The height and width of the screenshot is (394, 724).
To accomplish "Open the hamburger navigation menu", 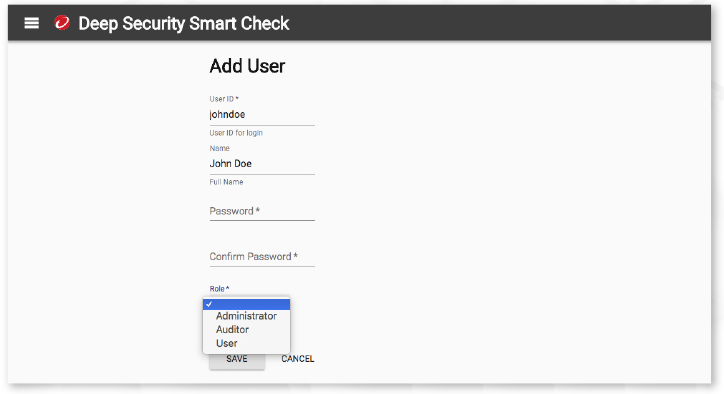I will 31,23.
